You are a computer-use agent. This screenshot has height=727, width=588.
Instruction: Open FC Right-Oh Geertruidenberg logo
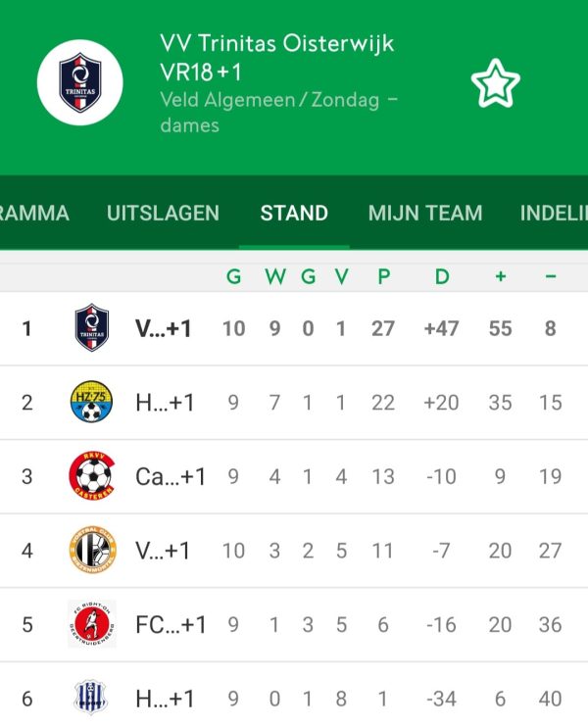click(92, 624)
